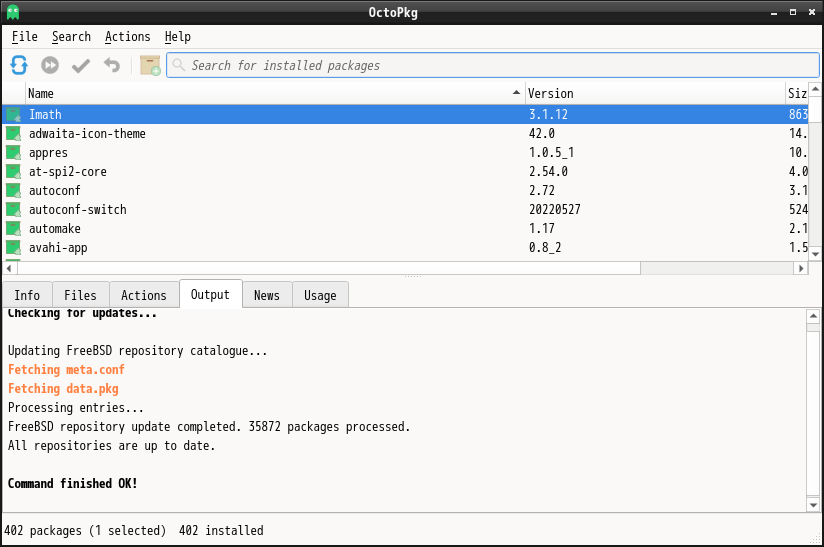The image size is (824, 547).
Task: Switch to the News tab
Action: [267, 295]
